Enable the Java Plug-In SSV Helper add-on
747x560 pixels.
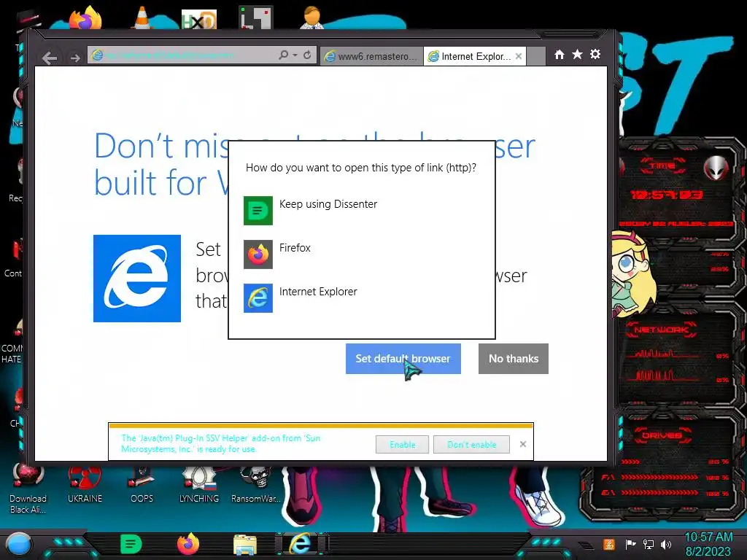(402, 444)
